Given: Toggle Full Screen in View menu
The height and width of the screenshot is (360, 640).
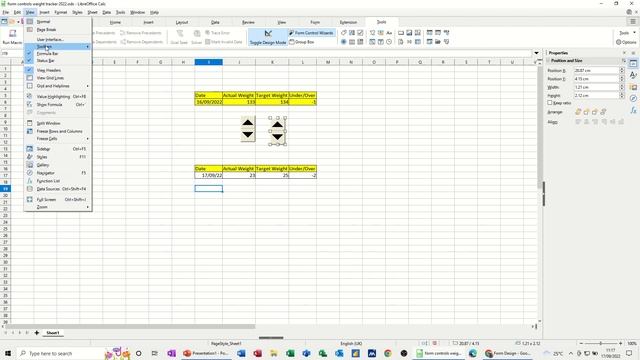Looking at the screenshot, I should [58, 200].
